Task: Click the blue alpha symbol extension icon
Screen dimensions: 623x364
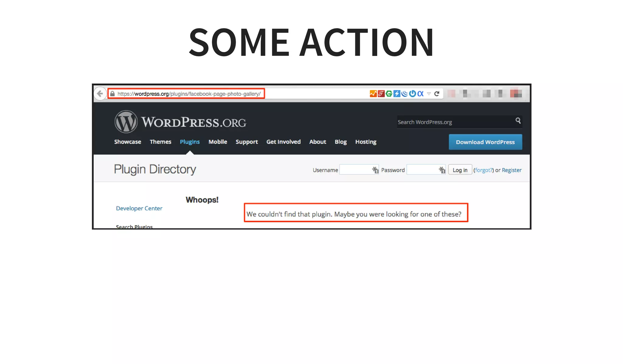Action: tap(420, 94)
